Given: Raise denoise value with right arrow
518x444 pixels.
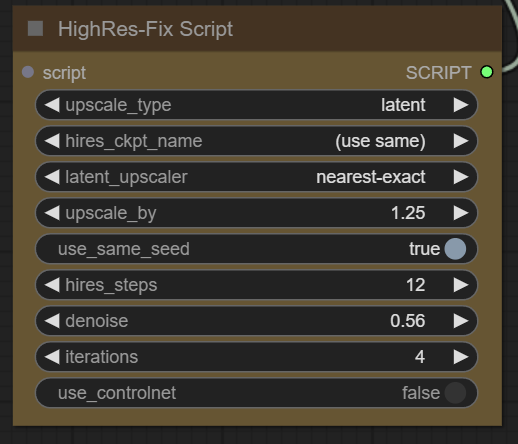Looking at the screenshot, I should 461,321.
